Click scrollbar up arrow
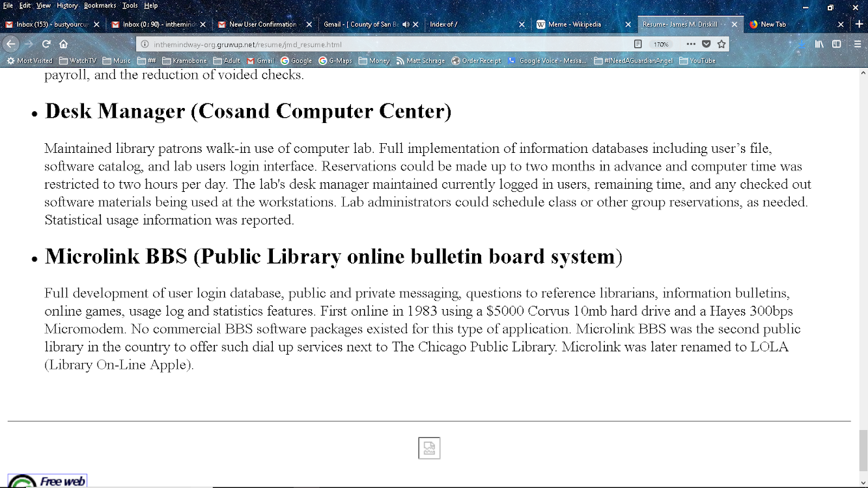Screen dimensions: 868x488 point(863,73)
